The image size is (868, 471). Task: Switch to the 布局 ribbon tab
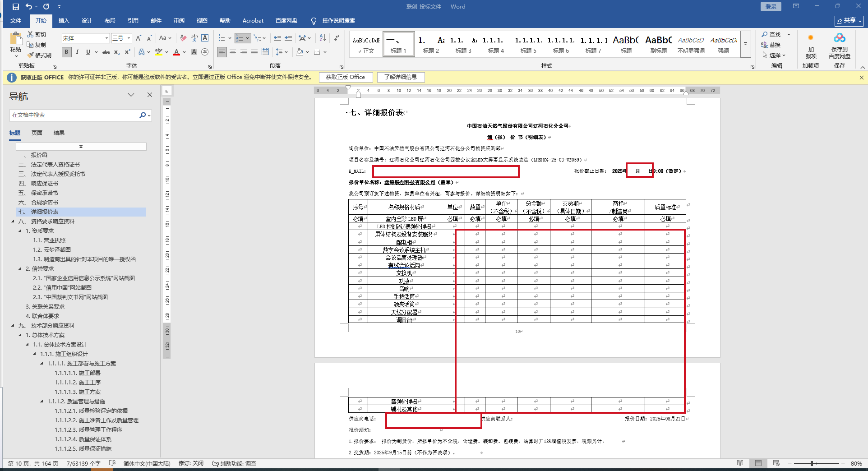110,21
